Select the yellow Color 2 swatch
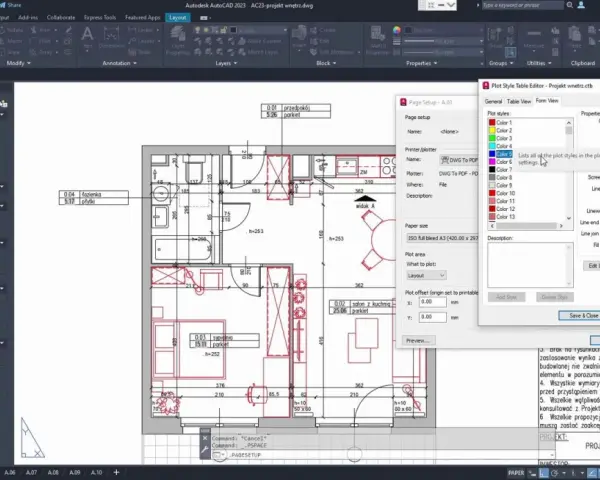 click(x=492, y=130)
